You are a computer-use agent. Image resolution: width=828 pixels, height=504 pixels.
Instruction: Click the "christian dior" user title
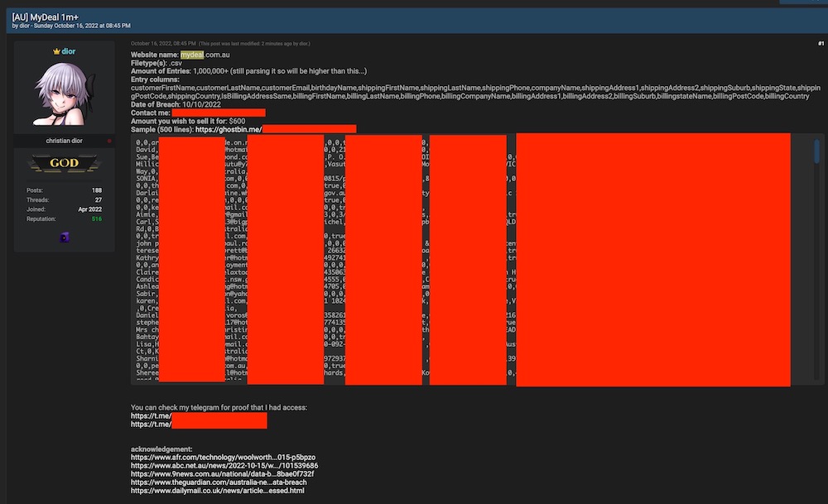[x=64, y=141]
